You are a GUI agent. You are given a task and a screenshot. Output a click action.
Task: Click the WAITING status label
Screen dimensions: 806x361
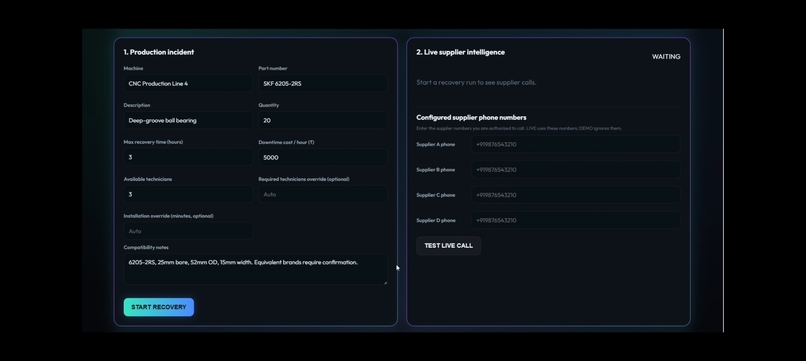pos(666,57)
